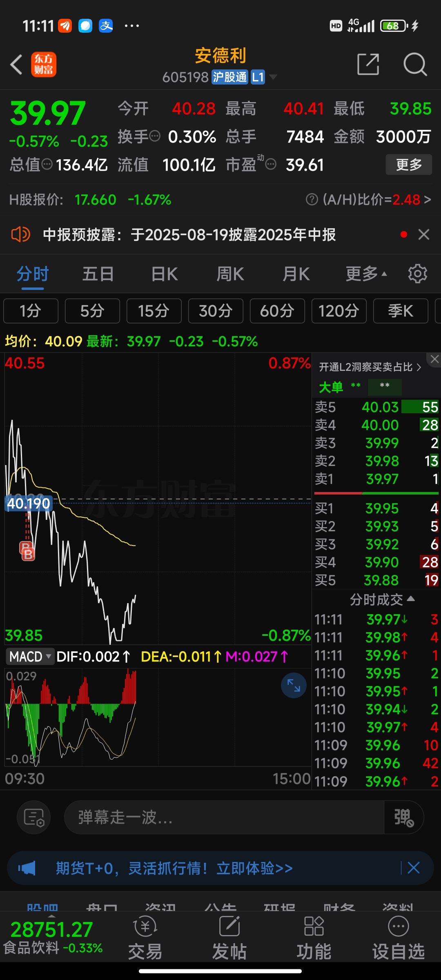Tap the battery status icon
441x980 pixels.
(x=394, y=26)
